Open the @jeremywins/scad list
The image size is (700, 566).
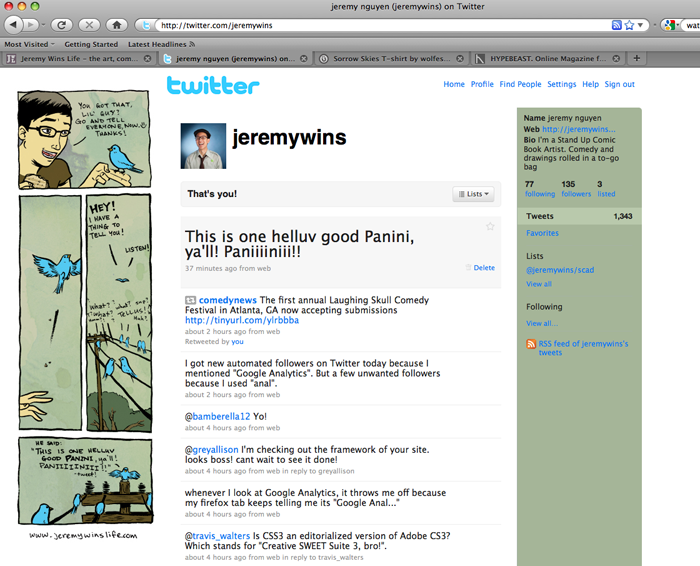560,270
